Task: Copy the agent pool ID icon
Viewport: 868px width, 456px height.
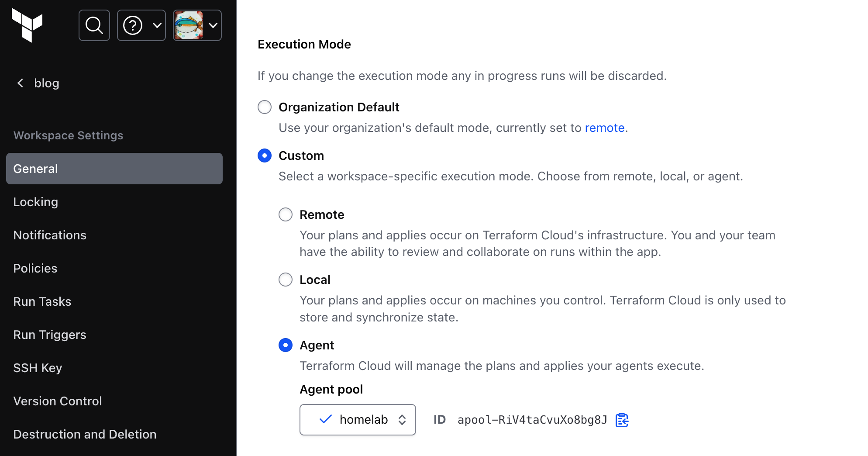Action: 622,420
